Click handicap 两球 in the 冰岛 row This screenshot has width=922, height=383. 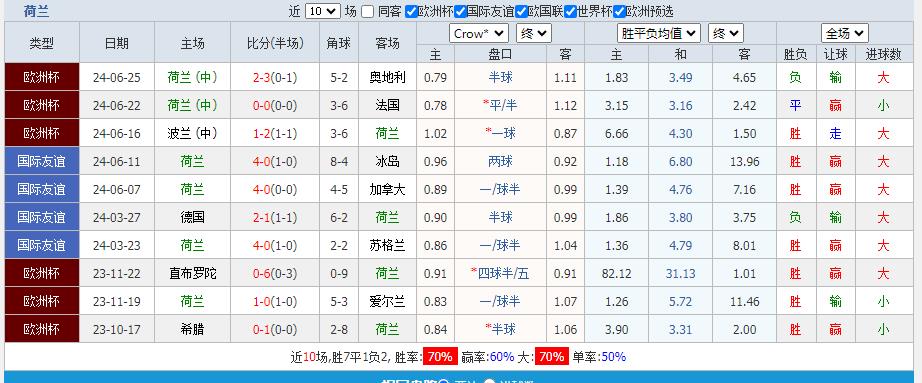500,162
